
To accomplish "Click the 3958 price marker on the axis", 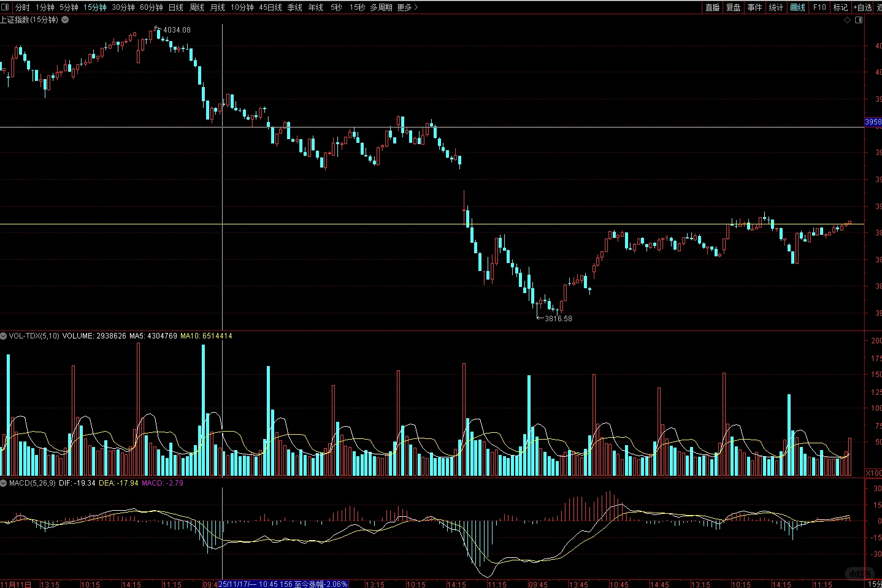I will (x=873, y=122).
